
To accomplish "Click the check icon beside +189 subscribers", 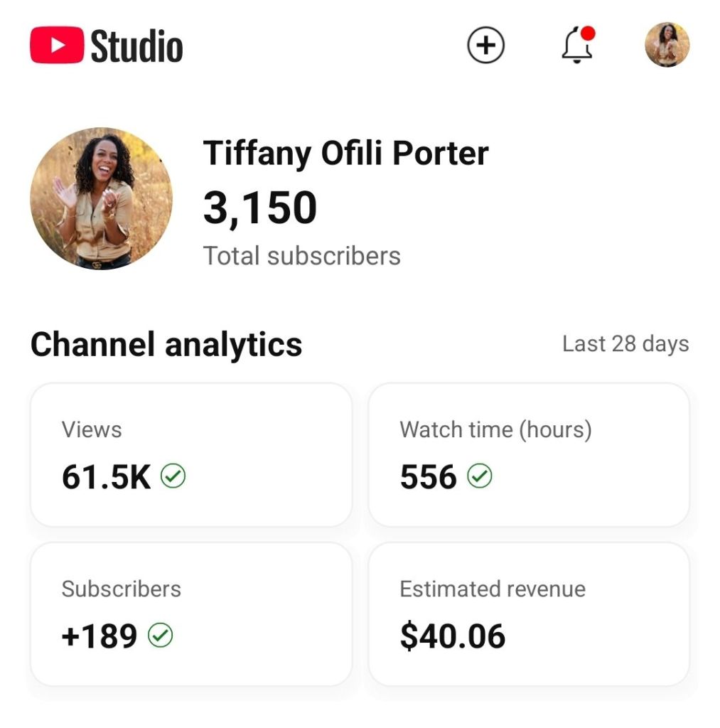I will tap(160, 636).
